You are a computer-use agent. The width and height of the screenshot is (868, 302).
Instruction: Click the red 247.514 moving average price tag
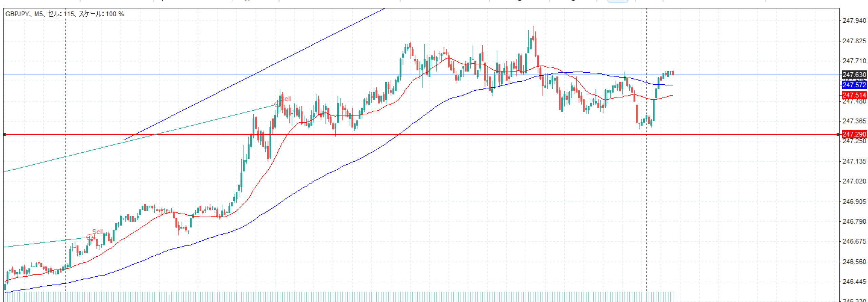[854, 95]
